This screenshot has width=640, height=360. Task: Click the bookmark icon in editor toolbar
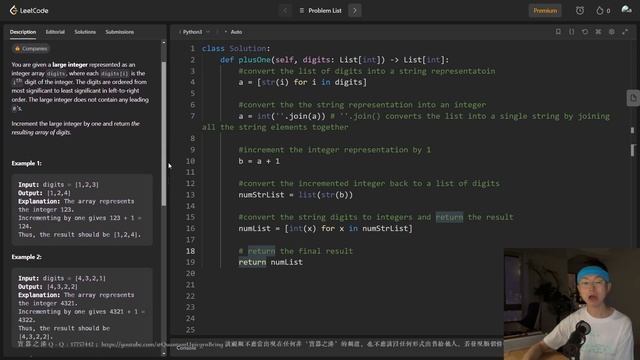click(x=558, y=31)
